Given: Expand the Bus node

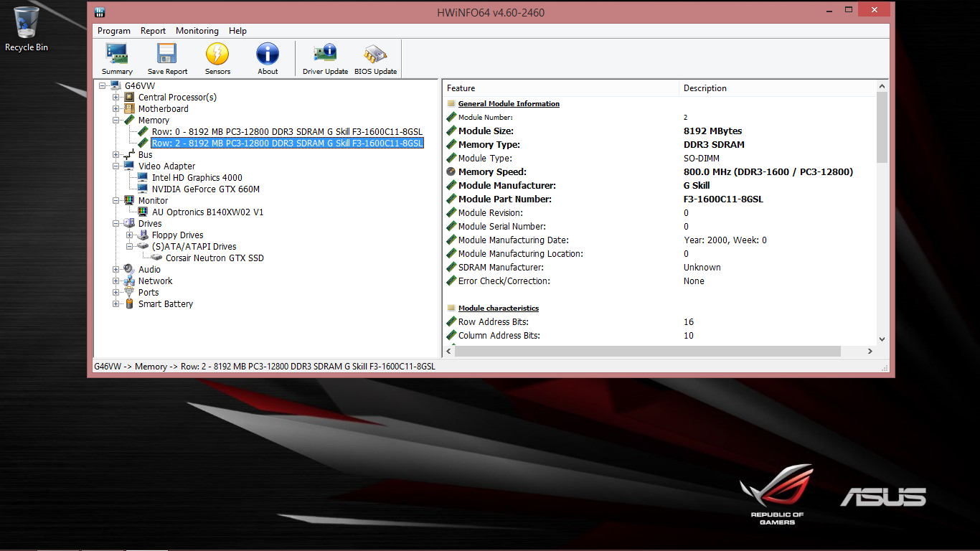Looking at the screenshot, I should 116,154.
